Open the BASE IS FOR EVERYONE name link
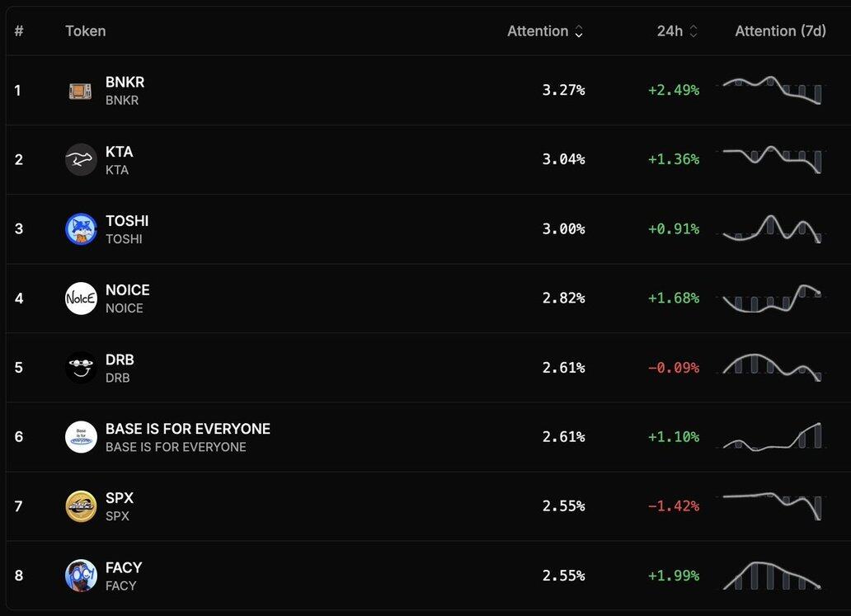Screen dimensions: 851x616 (188, 429)
